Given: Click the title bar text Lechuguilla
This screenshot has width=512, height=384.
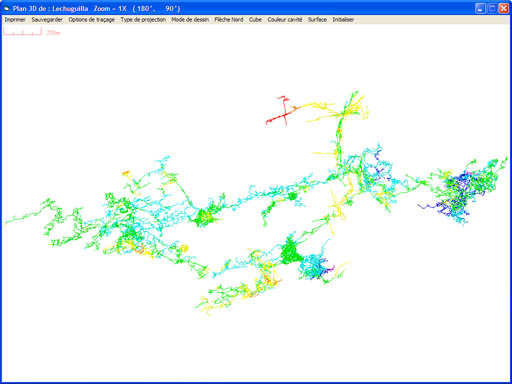Looking at the screenshot, I should [70, 9].
